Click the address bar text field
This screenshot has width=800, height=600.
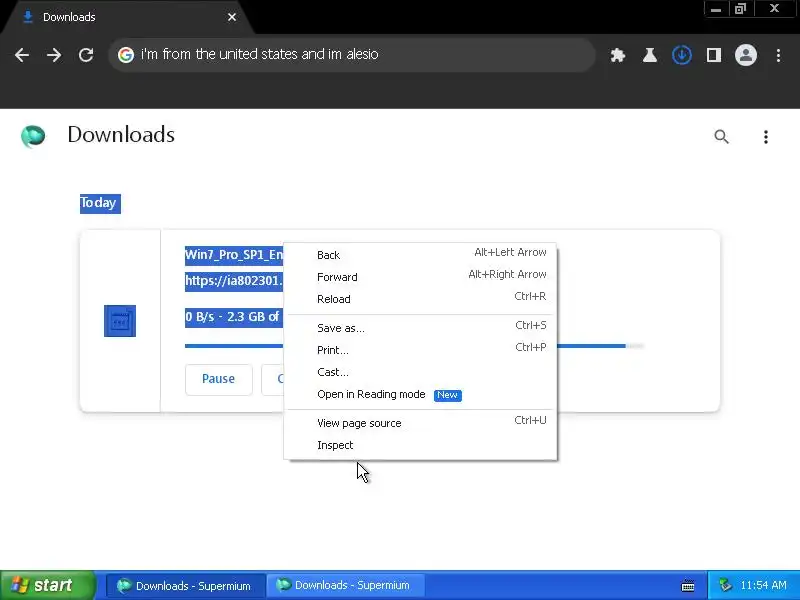352,54
